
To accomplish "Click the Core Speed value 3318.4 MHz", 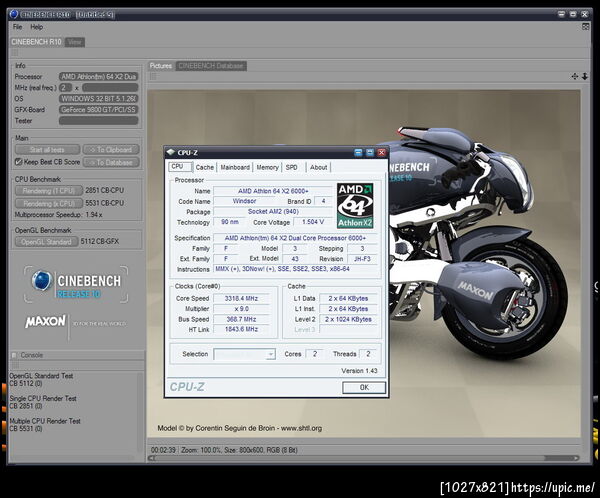I will coord(241,299).
